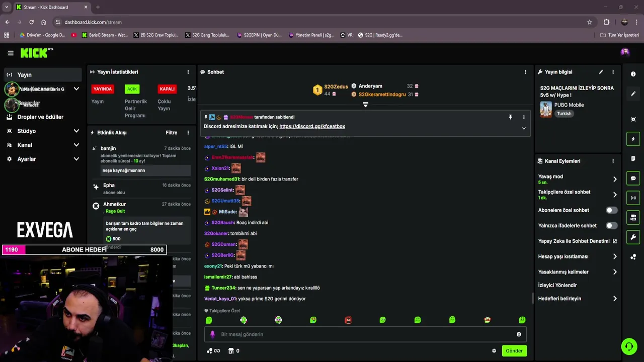Viewport: 644px width, 362px height.
Task: Open the green support headset button
Action: [629, 346]
